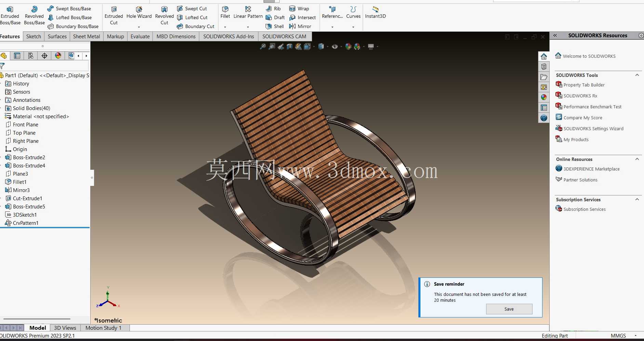Expand the Hole Wizard dropdown arrow
Screen dimensions: 644x341
coord(139,27)
